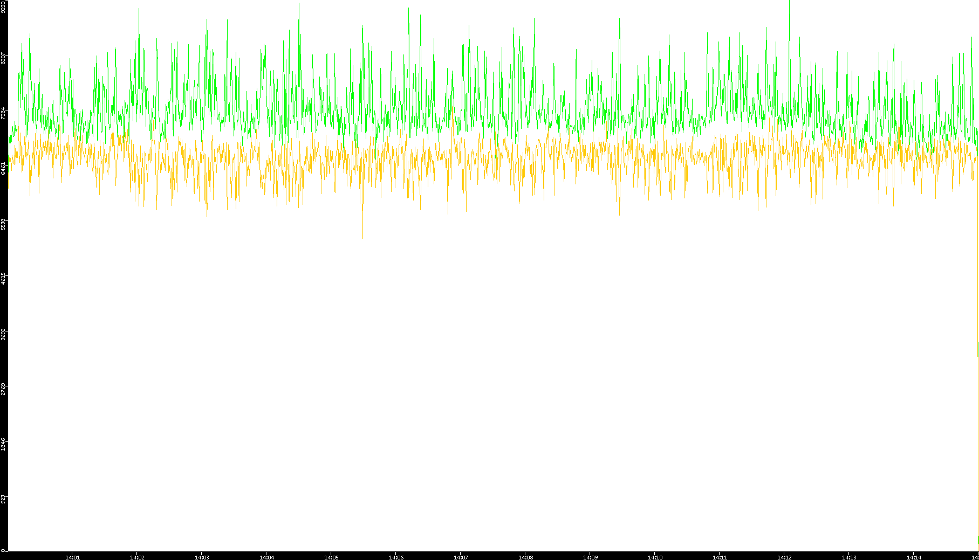979x560 pixels.
Task: Click the 14:11 time axis tick
Action: click(720, 557)
